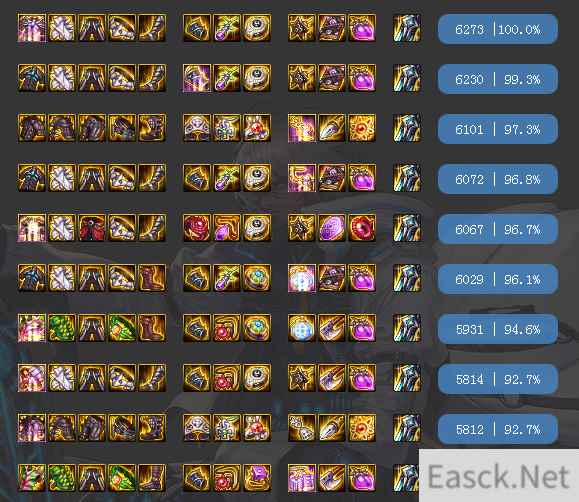Click the dark star icon in the 5814 row
Viewport: 579px width, 502px height.
302,378
